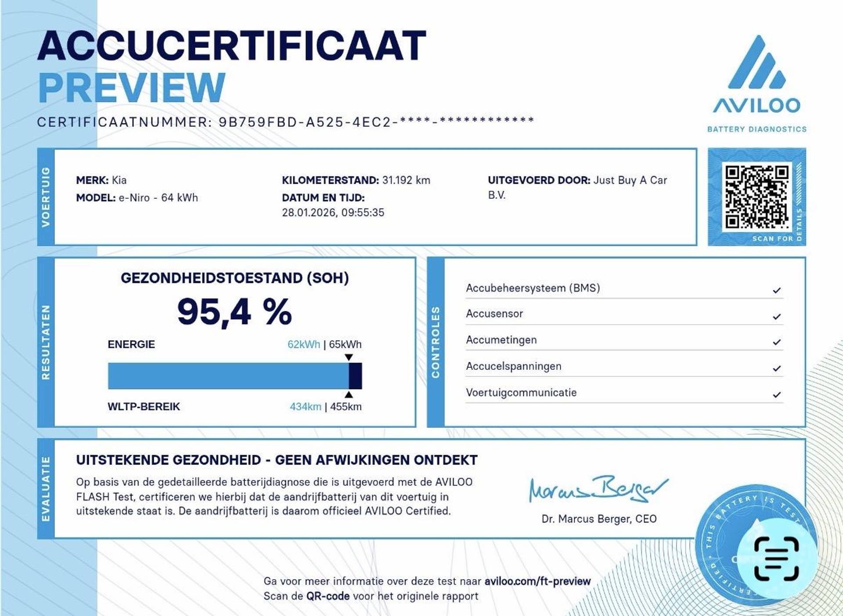Click the 95,4 % SOH value
This screenshot has height=616, width=843.
point(234,312)
